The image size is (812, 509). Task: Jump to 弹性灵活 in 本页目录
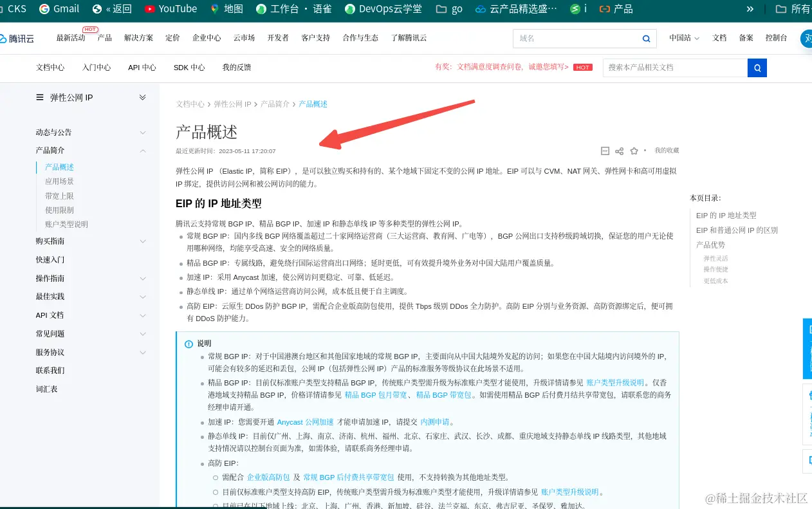click(x=715, y=259)
